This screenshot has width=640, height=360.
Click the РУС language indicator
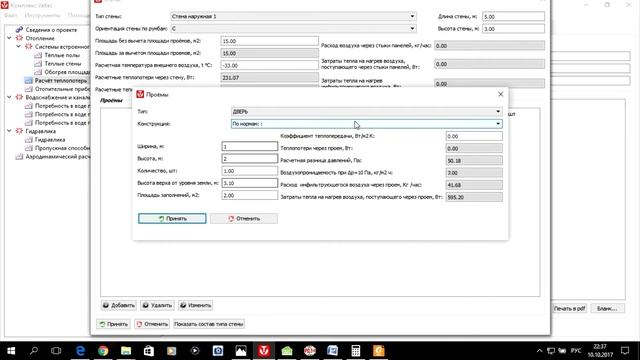pos(576,351)
